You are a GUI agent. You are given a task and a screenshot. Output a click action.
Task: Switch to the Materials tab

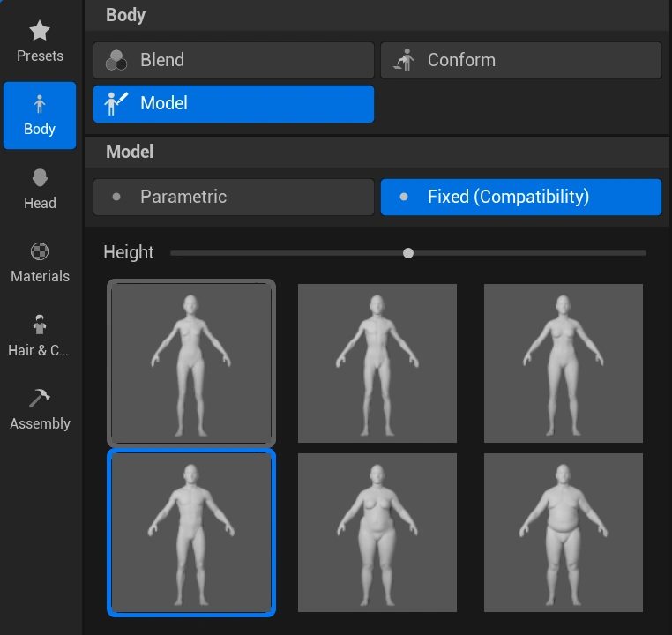[x=40, y=263]
